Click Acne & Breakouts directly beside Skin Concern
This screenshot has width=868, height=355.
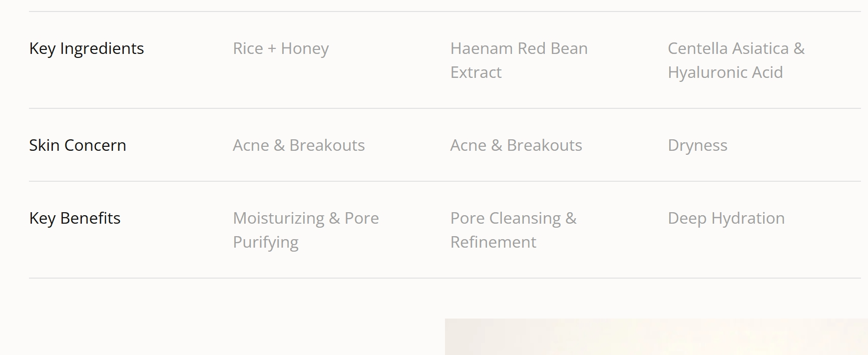pyautogui.click(x=299, y=145)
